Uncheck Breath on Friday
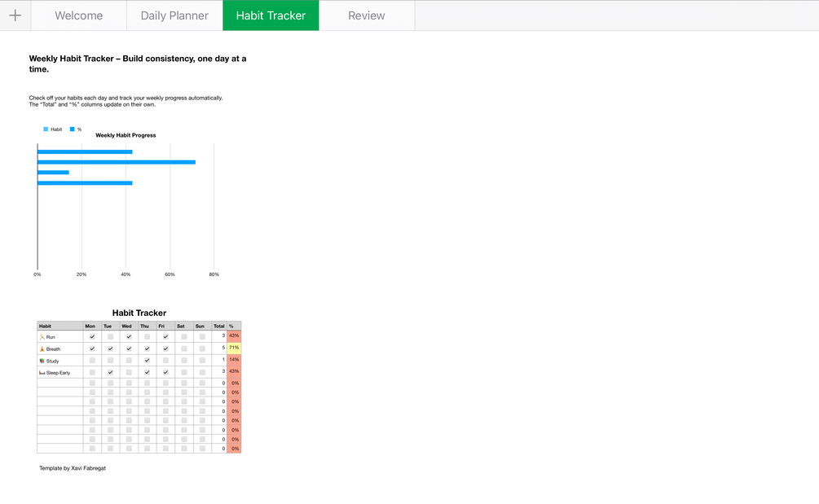The image size is (819, 504). click(165, 348)
